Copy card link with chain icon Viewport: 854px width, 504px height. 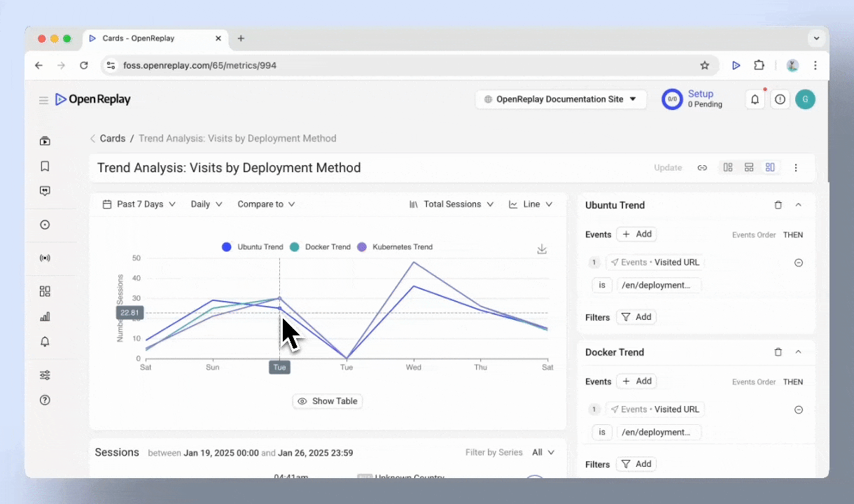click(x=702, y=167)
